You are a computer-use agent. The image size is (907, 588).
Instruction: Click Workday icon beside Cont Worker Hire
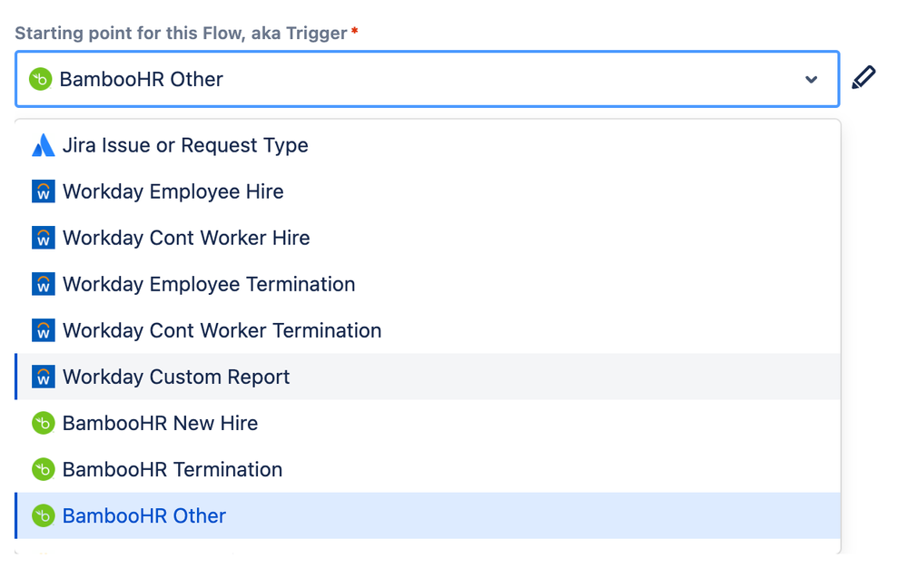point(44,238)
